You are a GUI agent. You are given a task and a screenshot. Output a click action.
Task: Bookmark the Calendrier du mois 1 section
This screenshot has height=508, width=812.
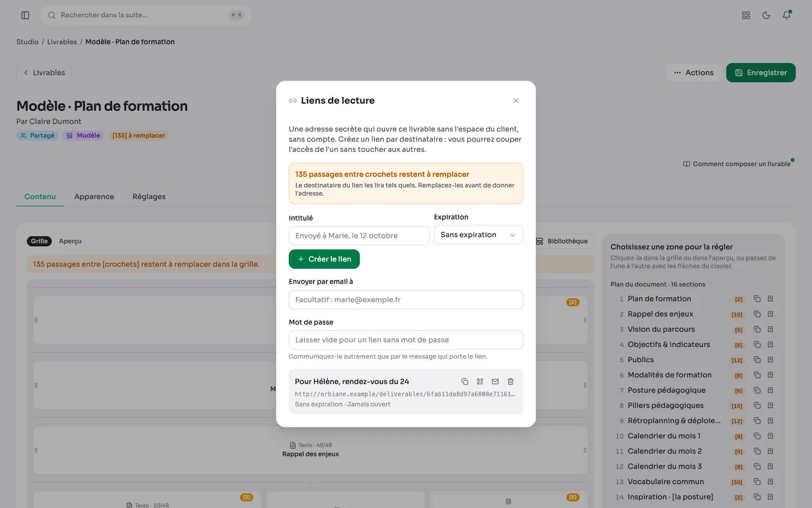770,436
